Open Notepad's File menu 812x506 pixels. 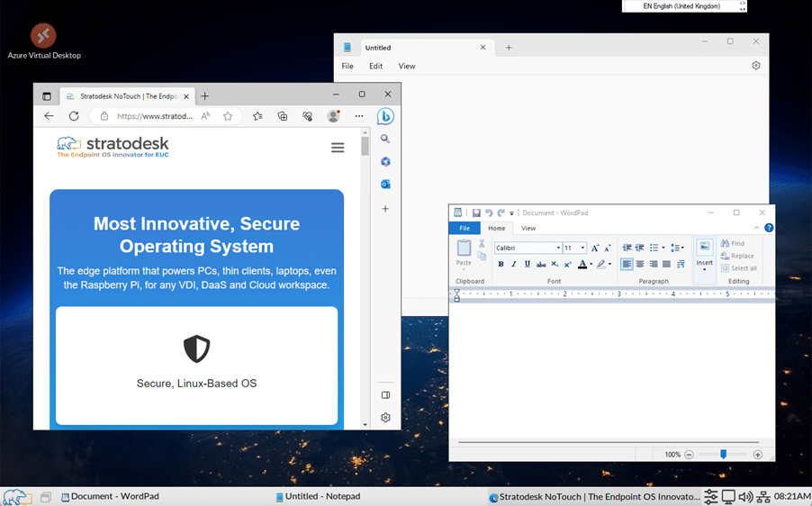click(x=347, y=67)
